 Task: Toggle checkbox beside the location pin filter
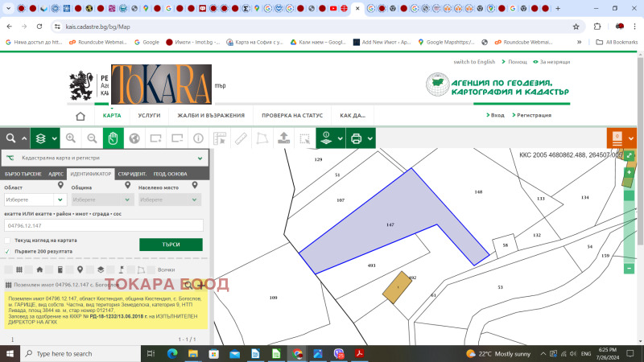point(70,269)
